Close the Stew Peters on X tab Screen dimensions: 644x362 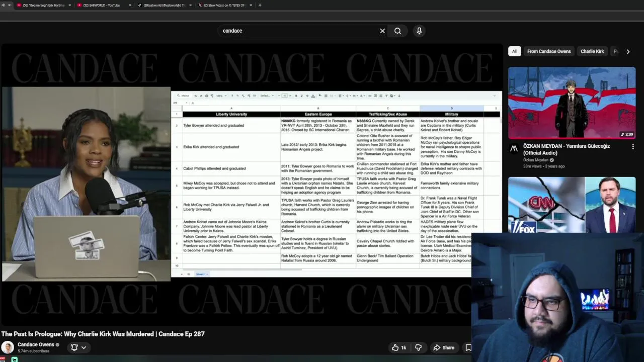[251, 5]
